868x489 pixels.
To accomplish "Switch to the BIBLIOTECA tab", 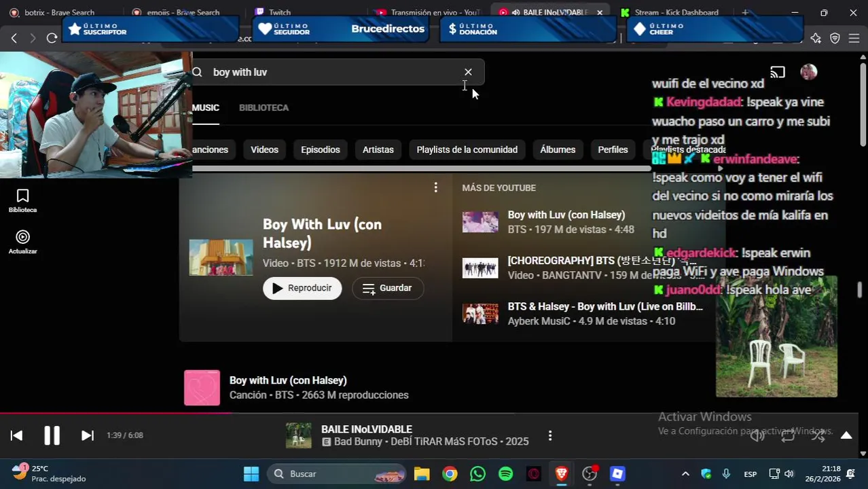I will (x=264, y=108).
